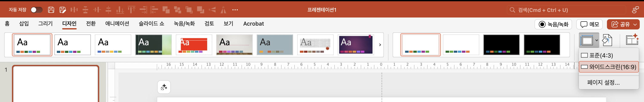Click the Format Background paint bucket icon

607,40
